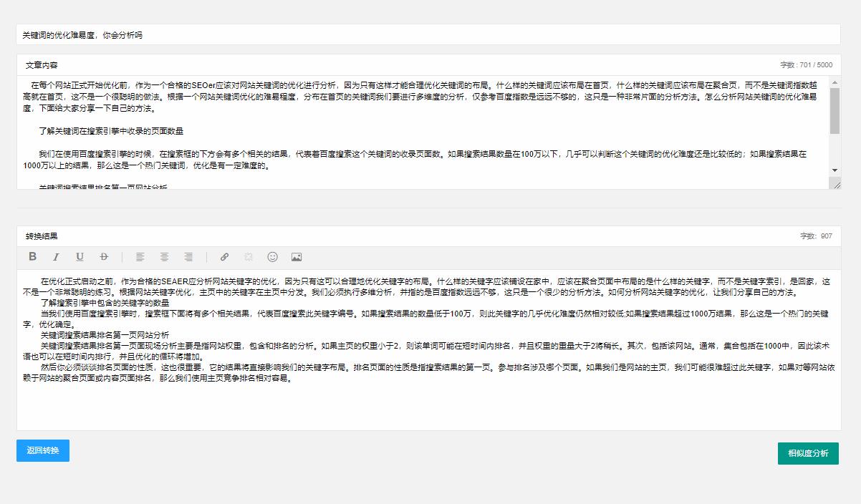Align text left in the result editor
Viewport: 861px width, 504px height.
140,257
